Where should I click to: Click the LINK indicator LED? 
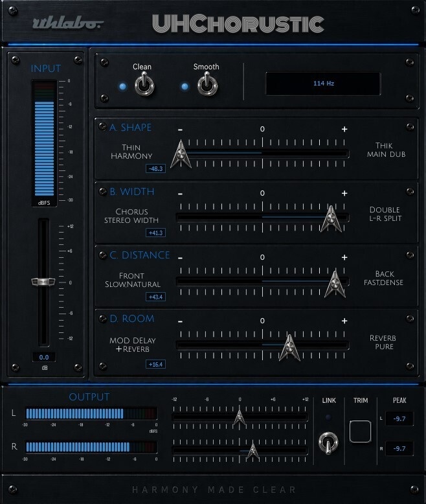click(x=328, y=417)
